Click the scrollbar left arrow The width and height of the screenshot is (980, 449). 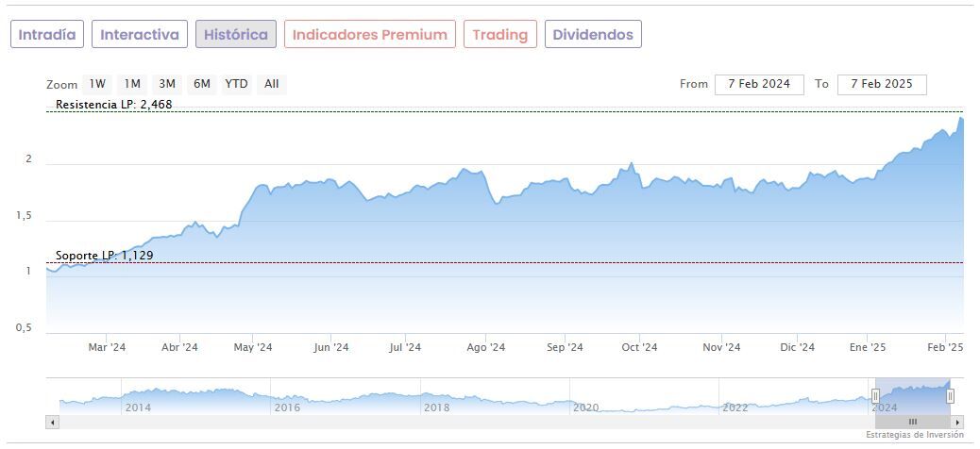pos(53,422)
